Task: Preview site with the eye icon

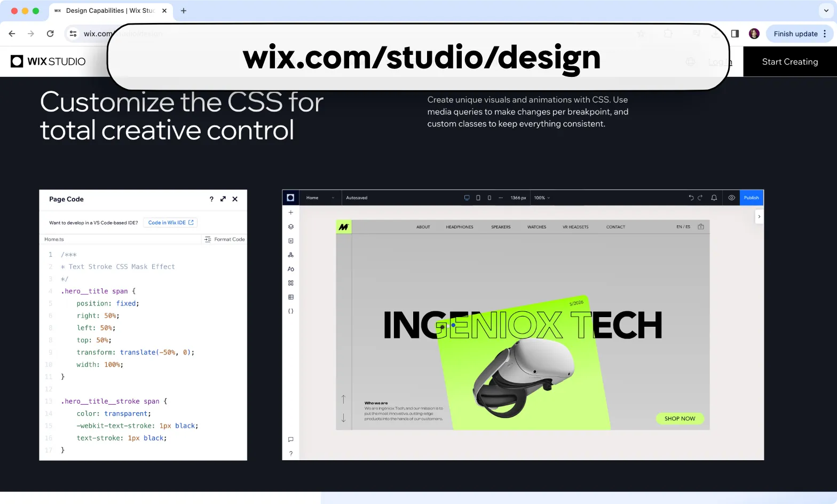Action: point(732,198)
